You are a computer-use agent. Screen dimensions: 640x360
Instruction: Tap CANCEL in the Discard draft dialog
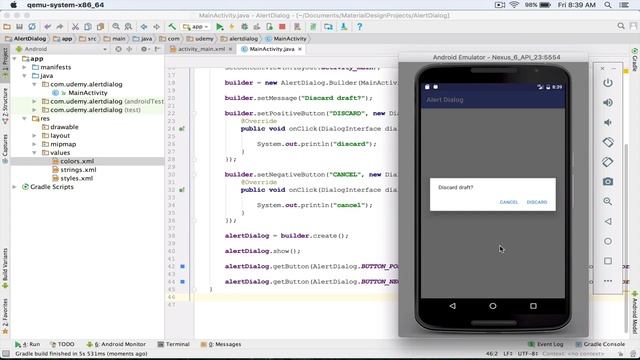509,202
